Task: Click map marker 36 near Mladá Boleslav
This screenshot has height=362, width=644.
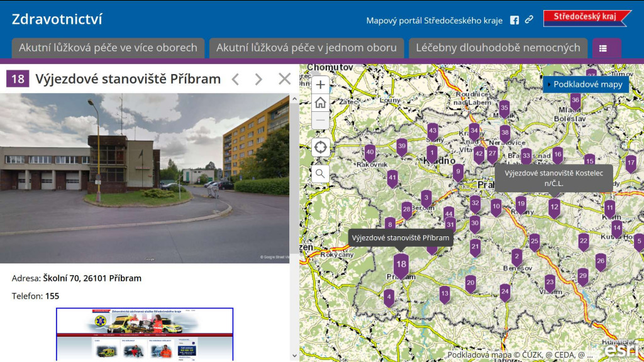Action: click(575, 101)
